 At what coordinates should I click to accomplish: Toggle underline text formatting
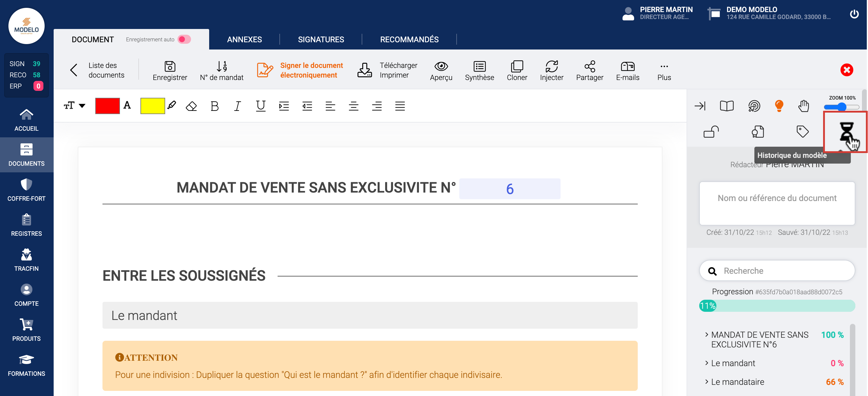260,106
